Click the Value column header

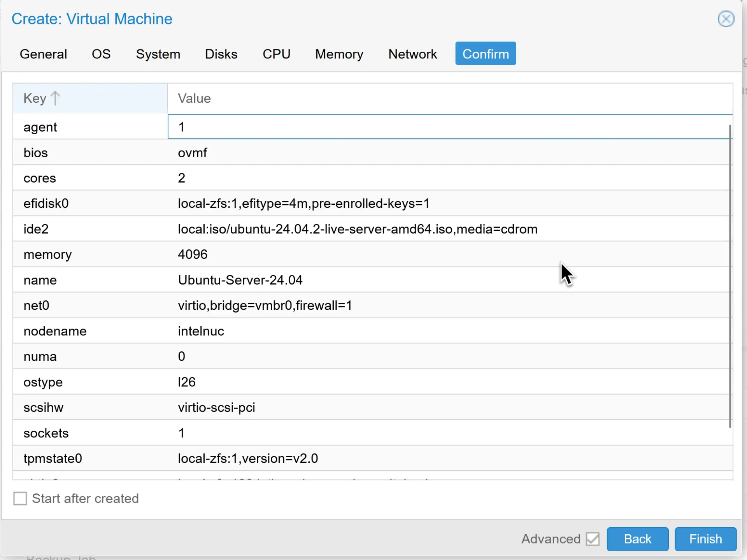[194, 98]
